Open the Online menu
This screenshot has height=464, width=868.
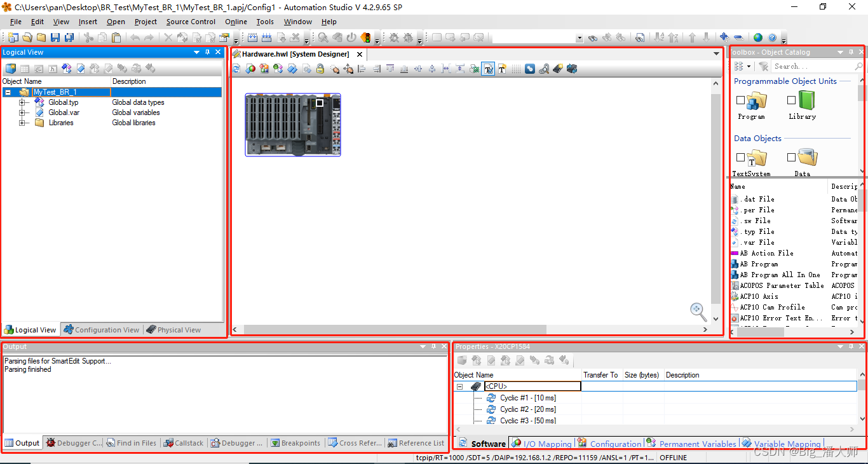point(236,22)
